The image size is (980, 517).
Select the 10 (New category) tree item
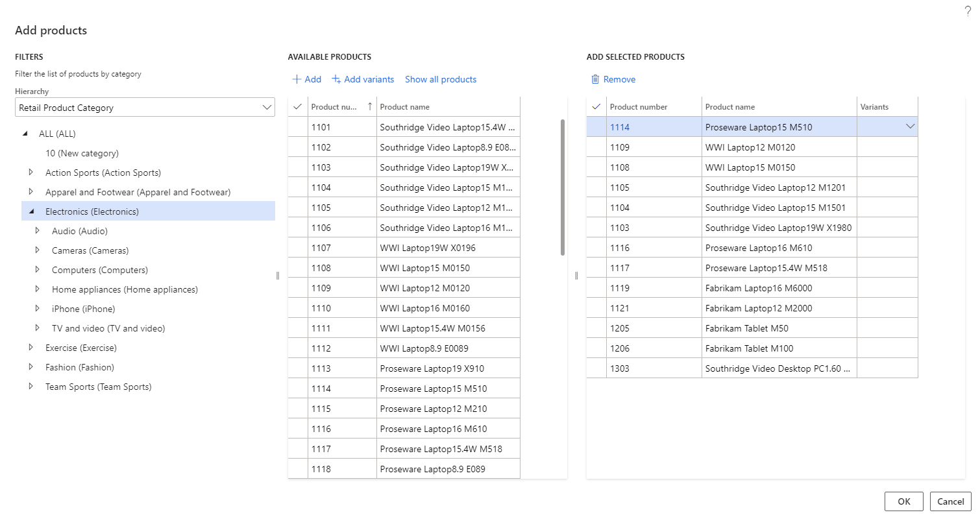pyautogui.click(x=82, y=153)
